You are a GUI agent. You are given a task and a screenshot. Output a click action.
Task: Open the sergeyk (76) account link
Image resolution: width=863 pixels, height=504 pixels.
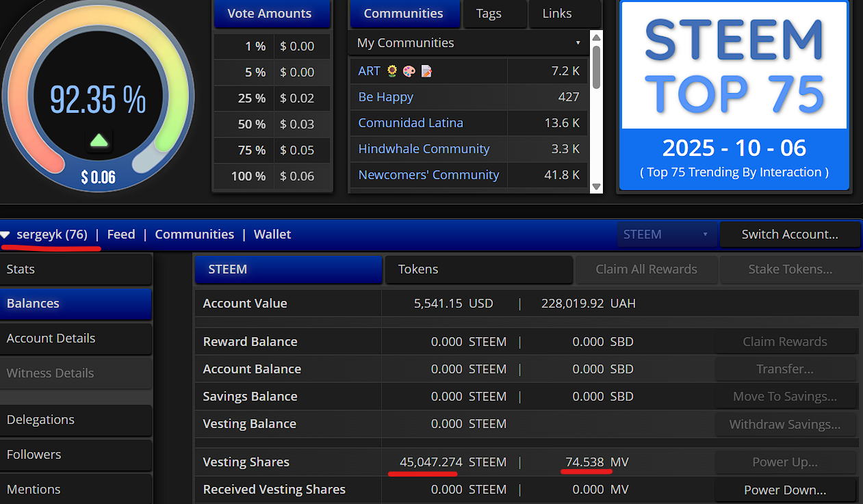(52, 234)
